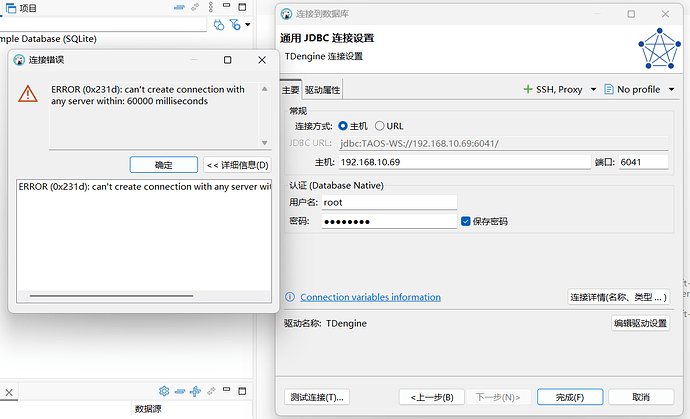
Task: Expand the SSH, Proxy dropdown arrow
Action: tap(593, 89)
